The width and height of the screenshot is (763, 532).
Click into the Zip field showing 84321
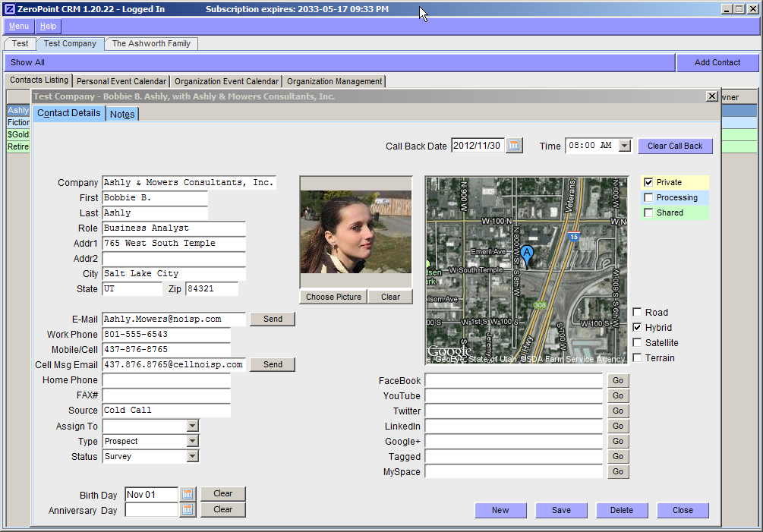pos(212,289)
